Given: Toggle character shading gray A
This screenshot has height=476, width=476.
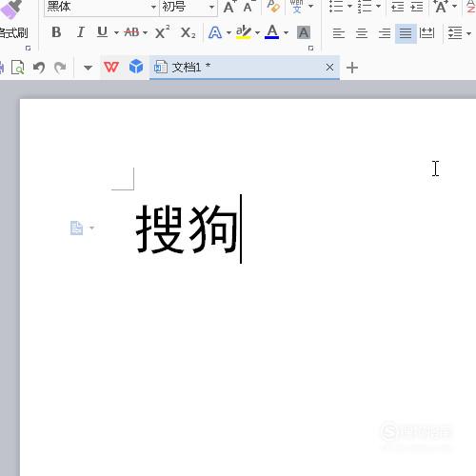Looking at the screenshot, I should (304, 32).
